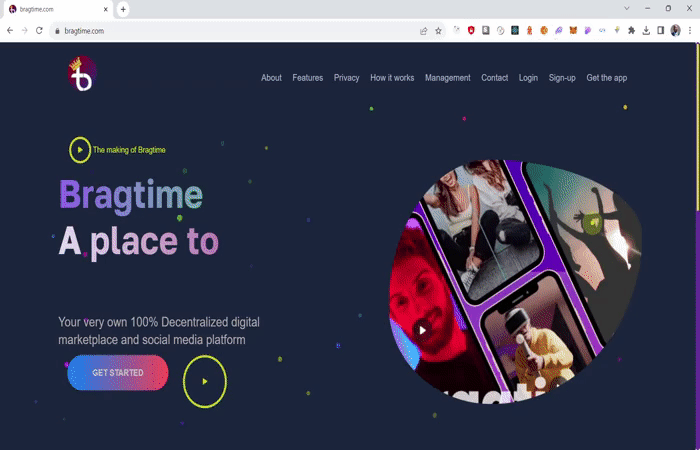
Task: Bookmark this tab with star icon
Action: (x=438, y=31)
